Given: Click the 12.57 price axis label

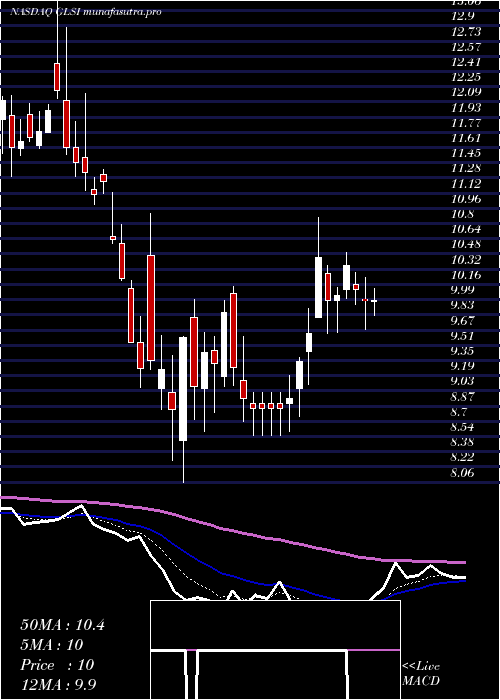Looking at the screenshot, I should coord(466,47).
